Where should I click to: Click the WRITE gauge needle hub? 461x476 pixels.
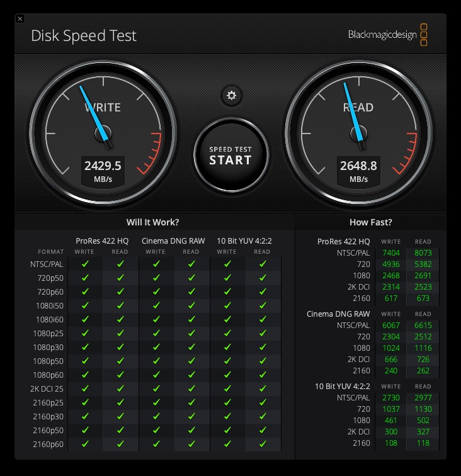click(103, 133)
